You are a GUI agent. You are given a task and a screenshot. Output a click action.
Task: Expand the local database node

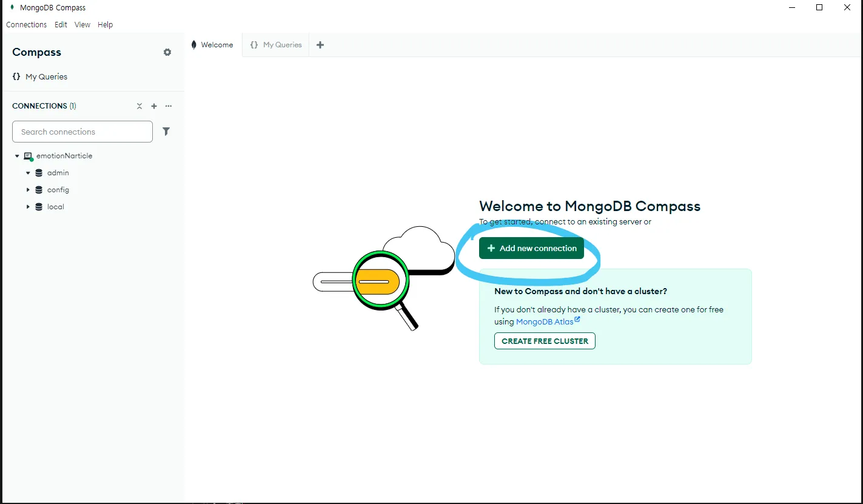click(28, 207)
